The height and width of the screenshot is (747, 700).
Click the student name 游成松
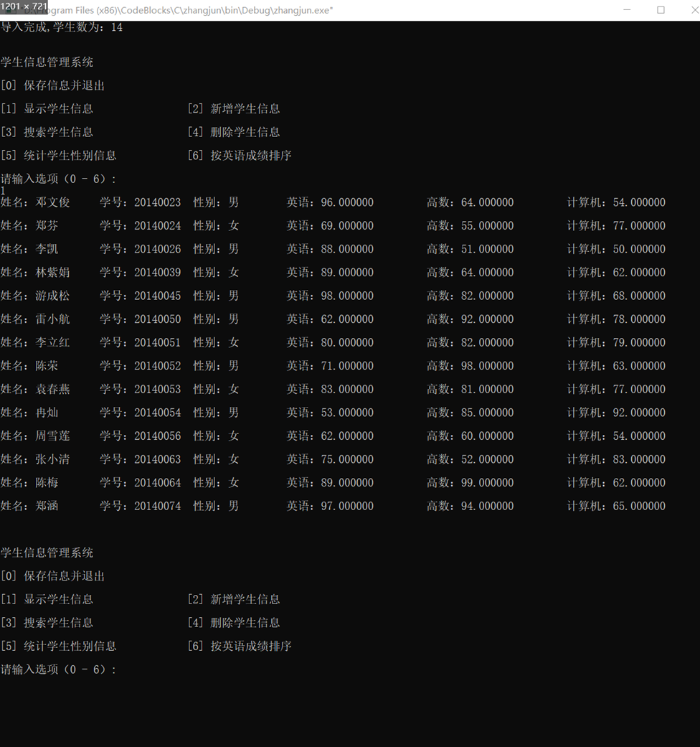52,296
